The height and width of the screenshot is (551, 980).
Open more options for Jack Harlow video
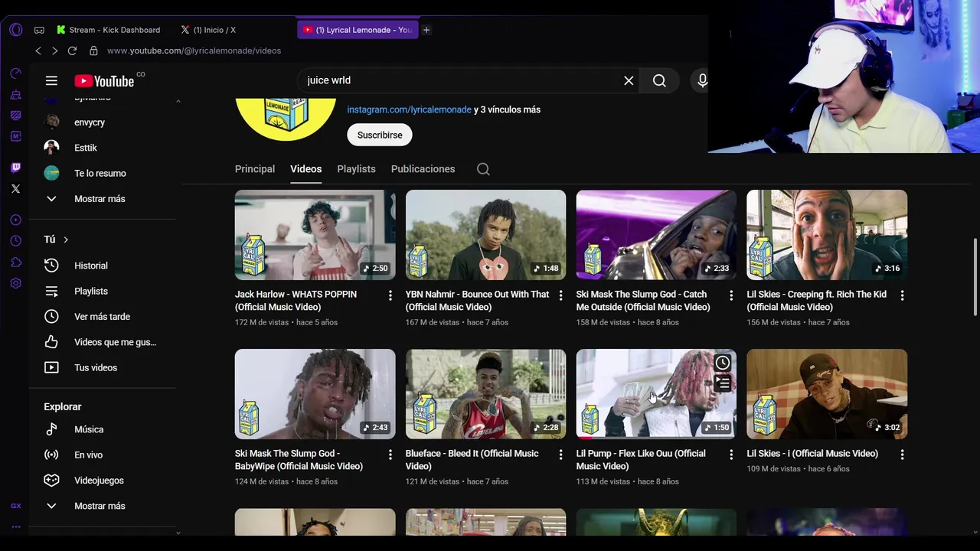(x=390, y=295)
